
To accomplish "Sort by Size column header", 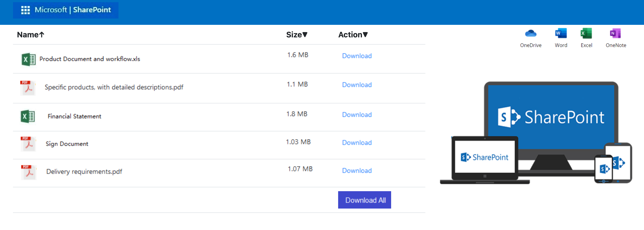I will click(x=297, y=34).
